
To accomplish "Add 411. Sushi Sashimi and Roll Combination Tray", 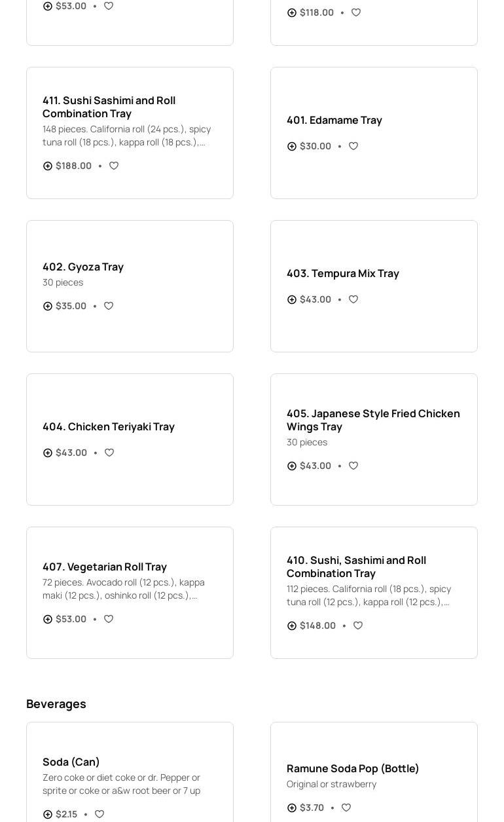I will click(48, 166).
